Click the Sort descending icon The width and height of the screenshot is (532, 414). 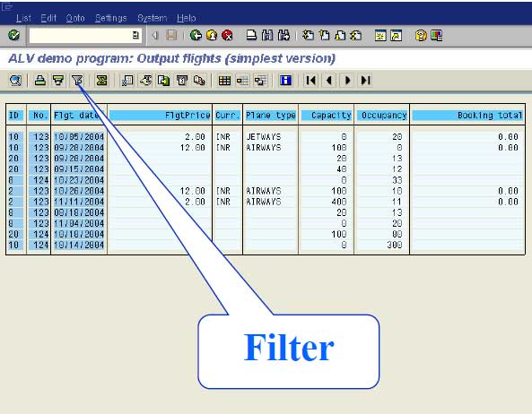pos(58,81)
